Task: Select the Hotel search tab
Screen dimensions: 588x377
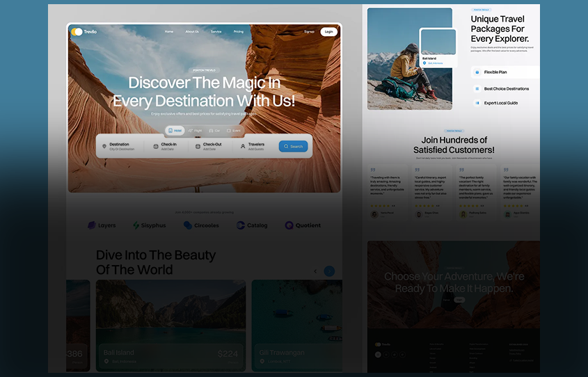Action: (175, 130)
